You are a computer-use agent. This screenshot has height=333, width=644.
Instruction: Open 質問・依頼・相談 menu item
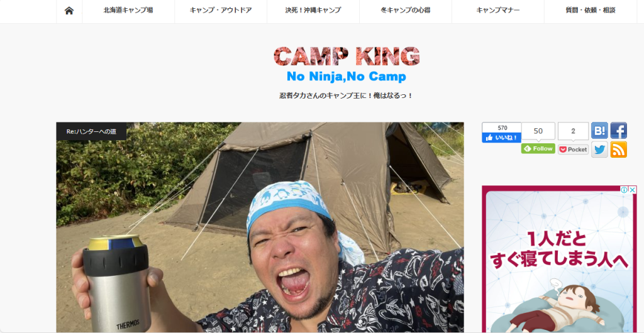(x=590, y=11)
